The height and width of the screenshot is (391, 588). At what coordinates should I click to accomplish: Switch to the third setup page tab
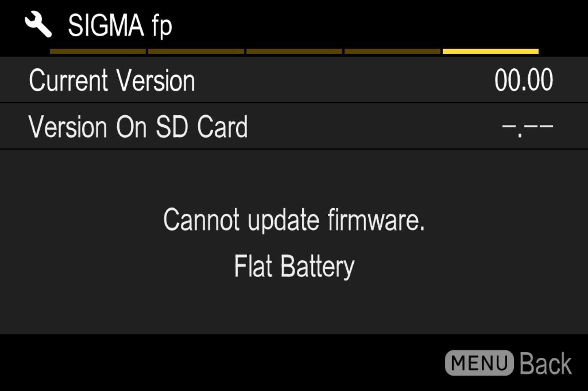point(294,51)
